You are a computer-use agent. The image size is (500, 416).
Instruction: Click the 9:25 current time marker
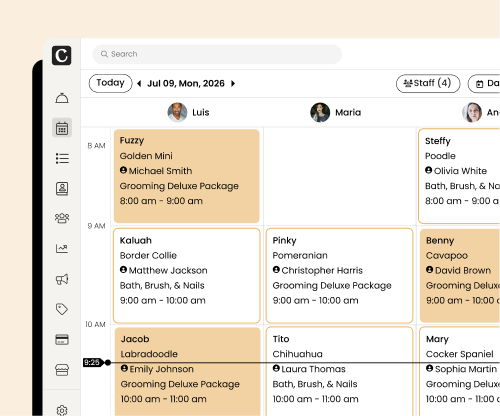[x=92, y=362]
